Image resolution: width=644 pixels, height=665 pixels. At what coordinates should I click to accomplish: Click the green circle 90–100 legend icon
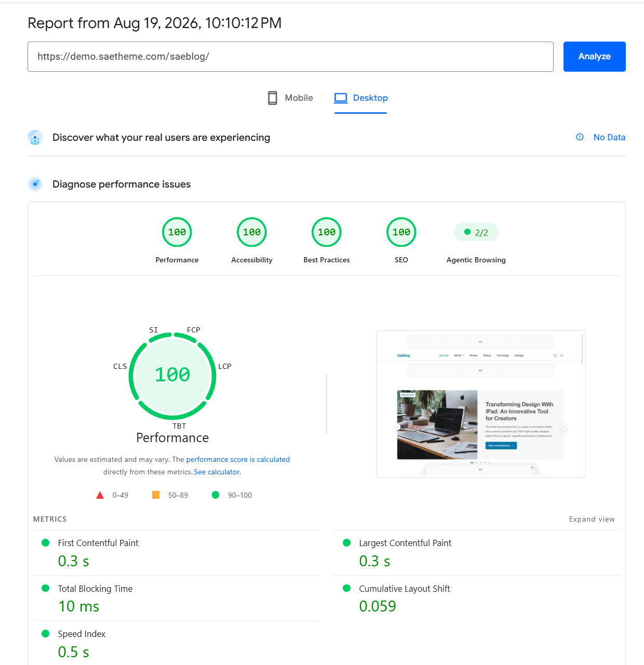(216, 495)
